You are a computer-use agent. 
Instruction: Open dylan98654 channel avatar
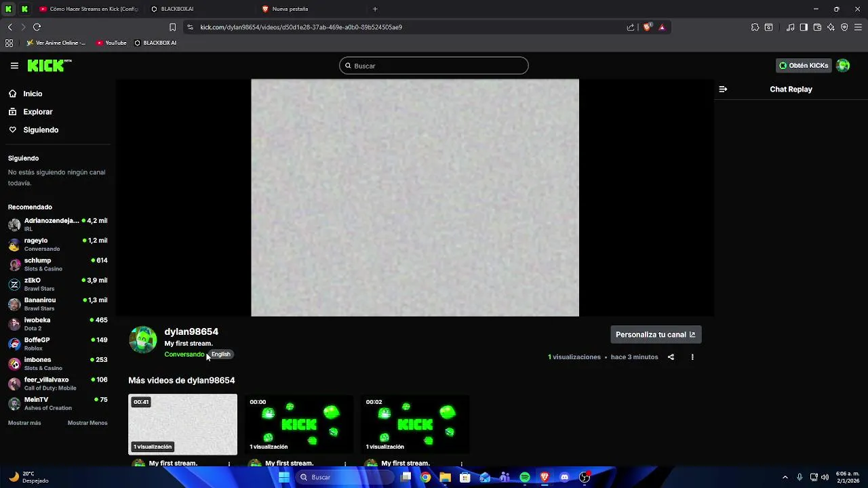pyautogui.click(x=143, y=340)
